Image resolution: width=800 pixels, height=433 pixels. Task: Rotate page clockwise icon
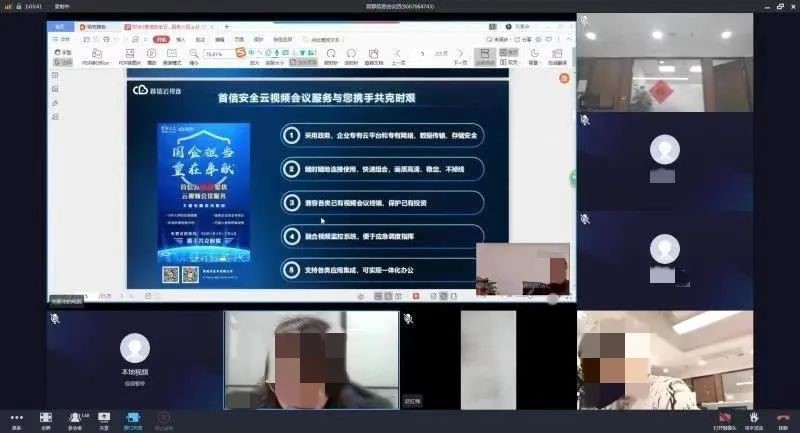click(331, 54)
